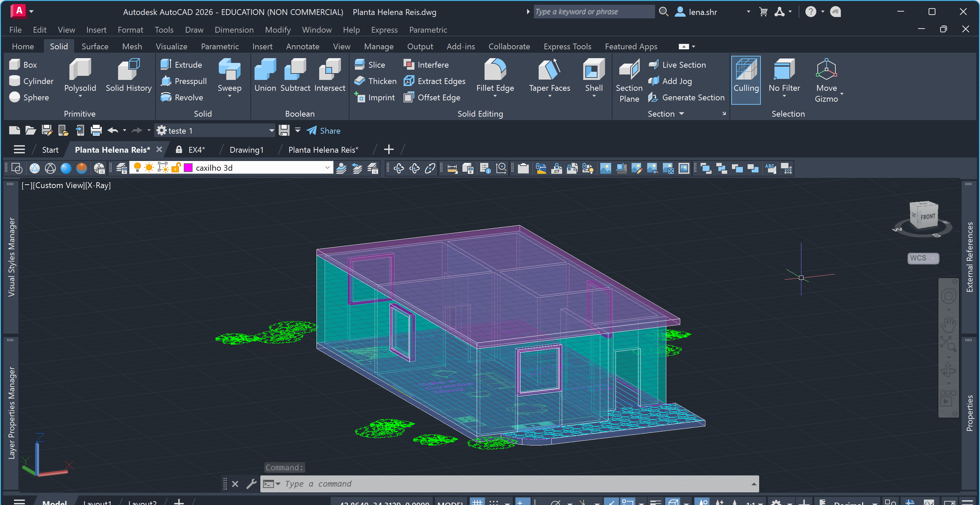Click Generate Section tool
This screenshot has height=505, width=980.
tap(686, 97)
